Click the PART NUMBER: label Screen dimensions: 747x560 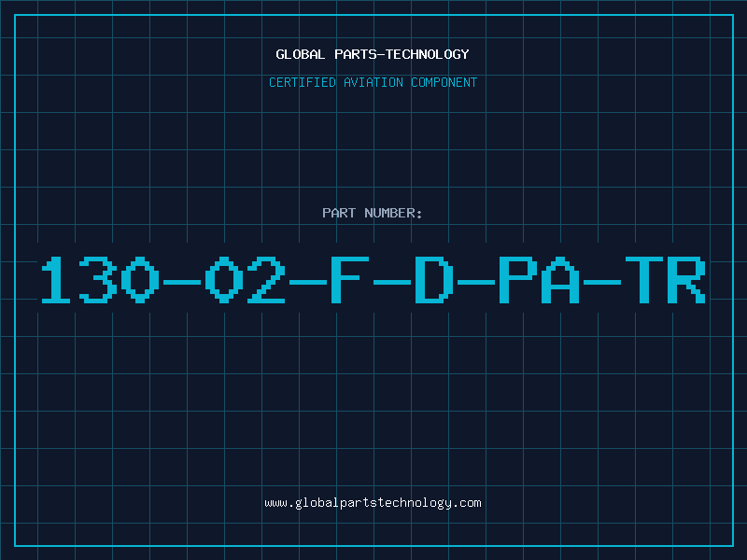tap(373, 213)
